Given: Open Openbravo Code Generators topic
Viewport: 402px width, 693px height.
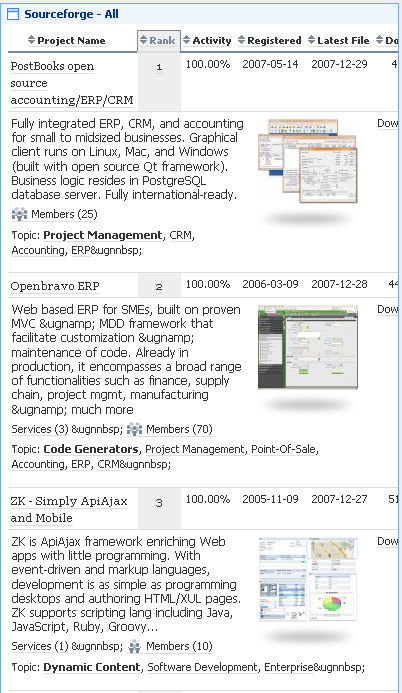Looking at the screenshot, I should [x=91, y=449].
